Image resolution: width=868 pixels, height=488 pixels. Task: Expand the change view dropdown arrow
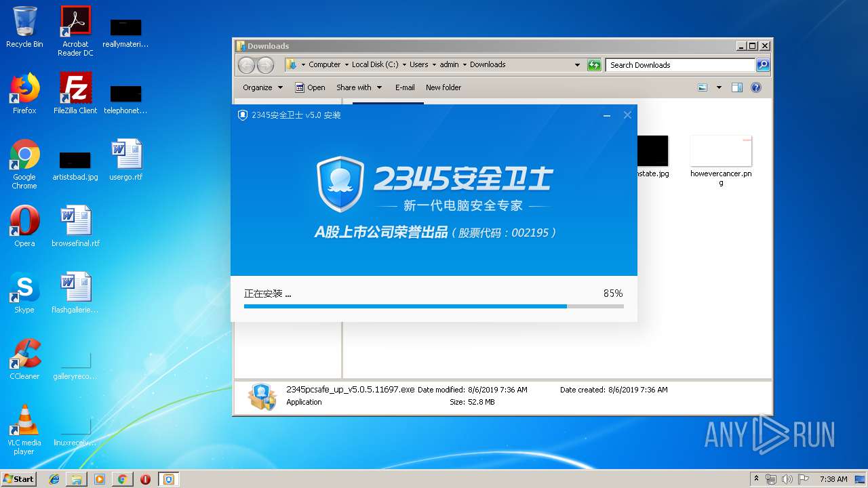(x=719, y=87)
